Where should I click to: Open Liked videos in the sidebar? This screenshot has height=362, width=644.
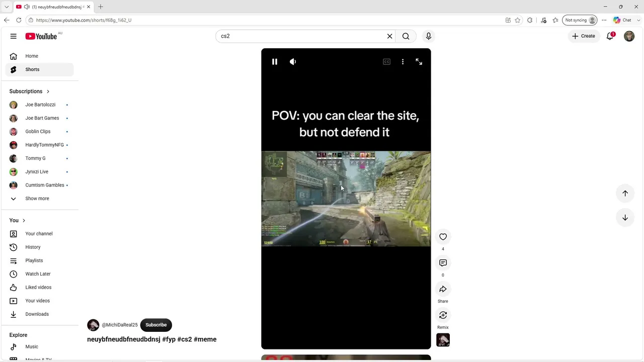39,288
